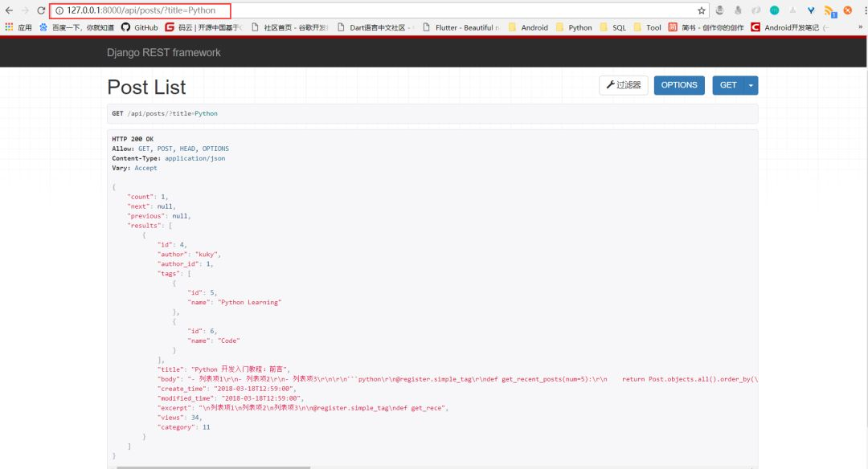
Task: Expand the Tool bookmarks folder
Action: pyautogui.click(x=647, y=27)
